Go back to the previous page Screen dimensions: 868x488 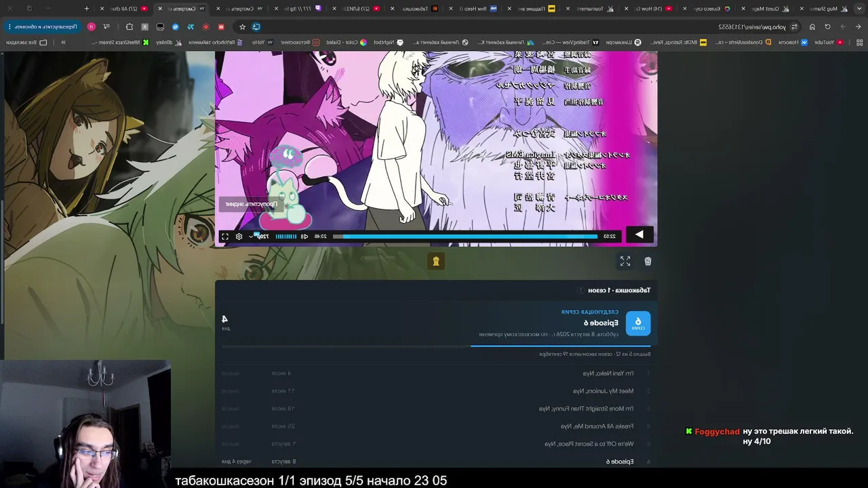[x=858, y=26]
